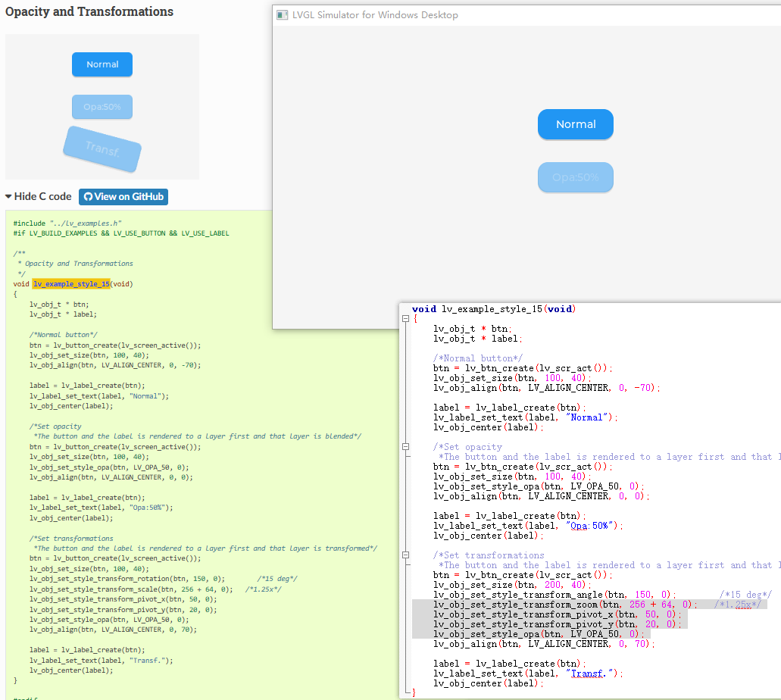Click the Opa:50% button in documentation preview

click(102, 107)
